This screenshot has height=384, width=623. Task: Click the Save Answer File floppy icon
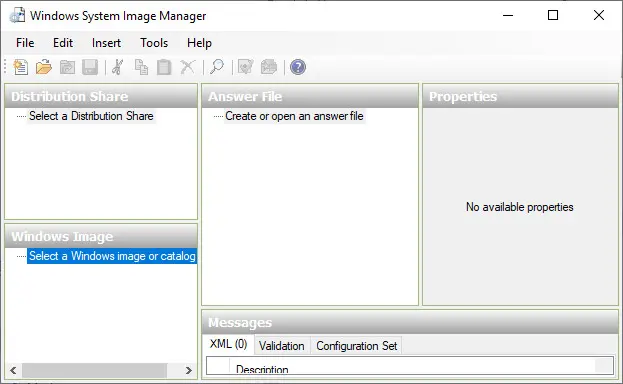click(90, 67)
